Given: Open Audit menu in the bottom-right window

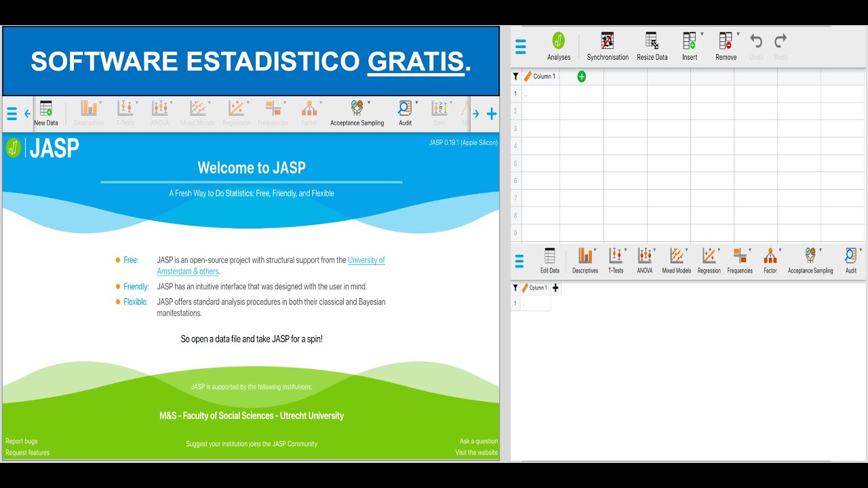Looking at the screenshot, I should pos(851,261).
